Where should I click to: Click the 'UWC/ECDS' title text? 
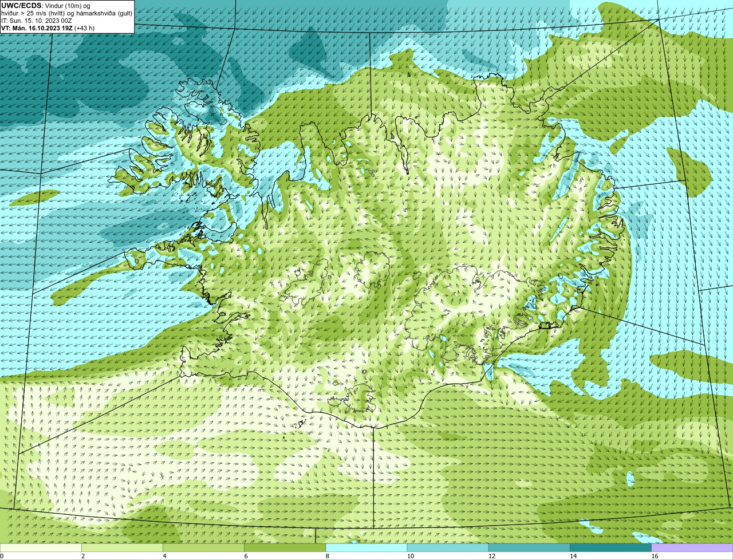(x=21, y=6)
